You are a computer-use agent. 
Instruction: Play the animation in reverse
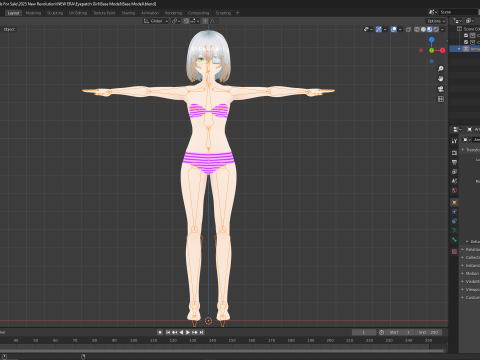tap(181, 332)
